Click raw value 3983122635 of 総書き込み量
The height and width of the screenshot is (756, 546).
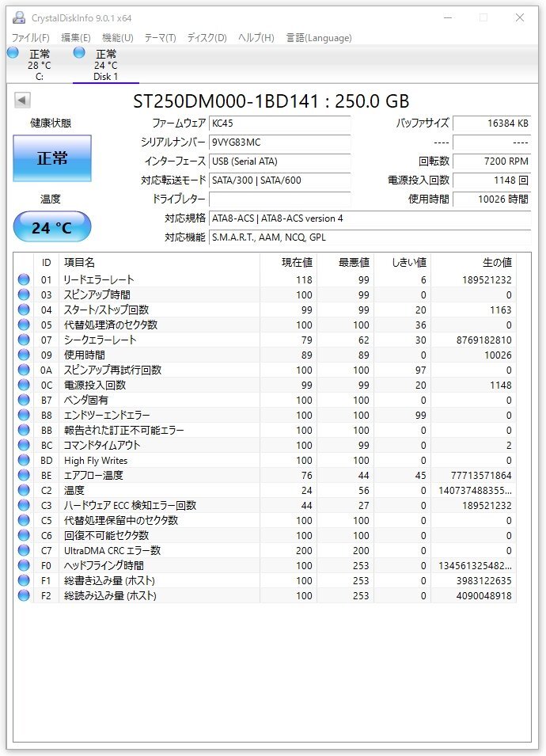click(483, 580)
